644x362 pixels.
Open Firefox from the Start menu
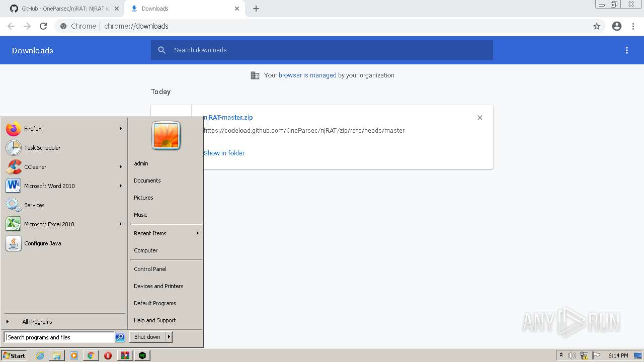coord(63,129)
